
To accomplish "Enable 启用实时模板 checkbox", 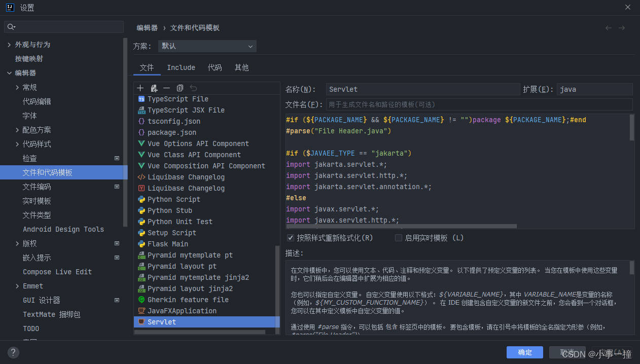I will pos(399,237).
